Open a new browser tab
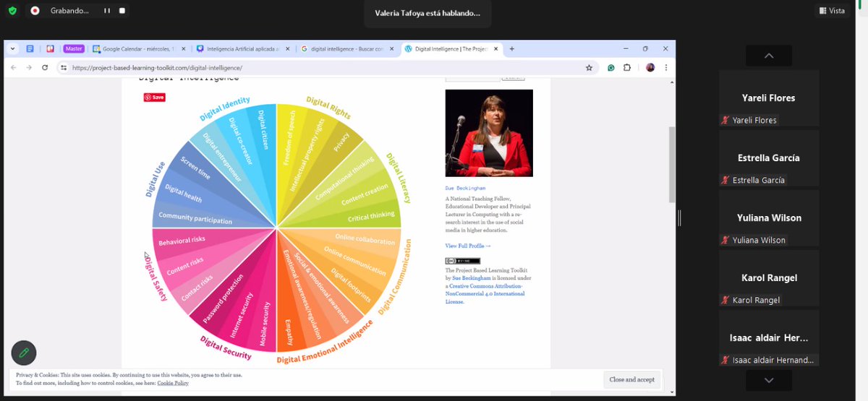Image resolution: width=868 pixels, height=401 pixels. point(511,48)
